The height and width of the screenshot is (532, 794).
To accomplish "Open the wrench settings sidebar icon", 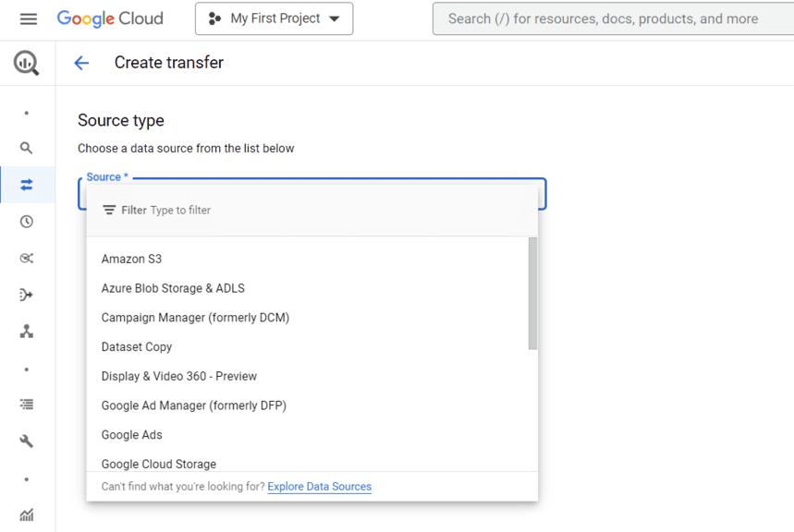I will tap(26, 441).
